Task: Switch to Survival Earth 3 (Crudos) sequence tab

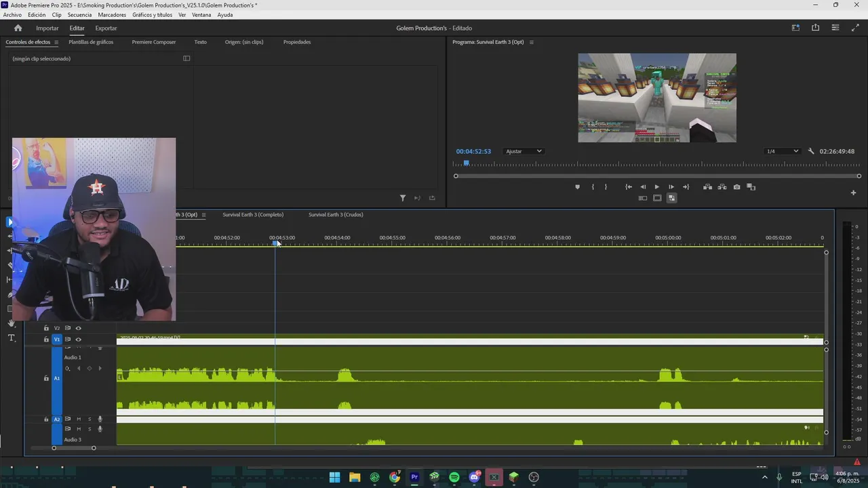Action: pyautogui.click(x=336, y=215)
